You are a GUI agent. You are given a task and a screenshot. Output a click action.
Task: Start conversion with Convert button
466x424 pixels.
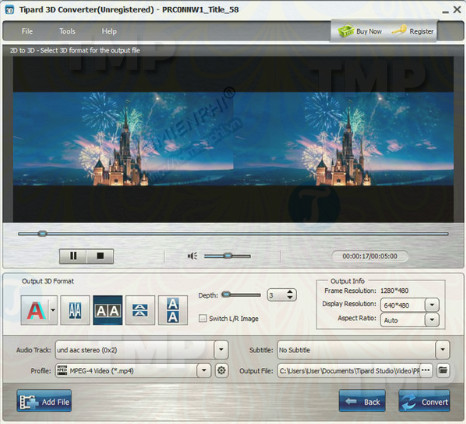coord(424,401)
